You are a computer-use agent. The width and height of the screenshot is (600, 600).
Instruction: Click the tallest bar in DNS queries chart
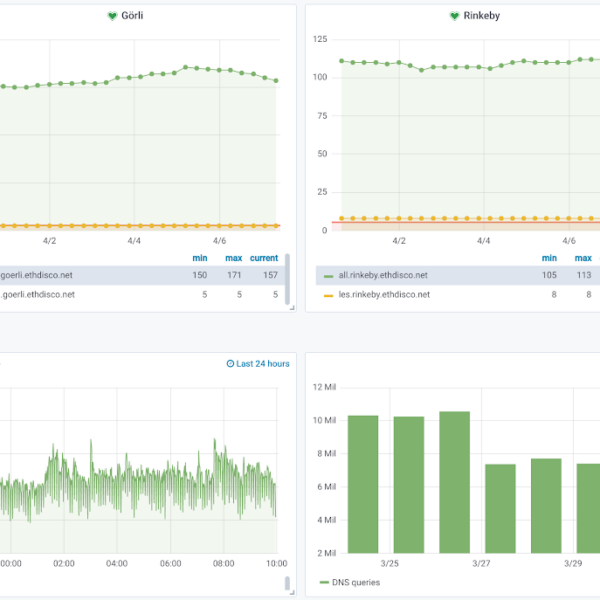[x=453, y=482]
